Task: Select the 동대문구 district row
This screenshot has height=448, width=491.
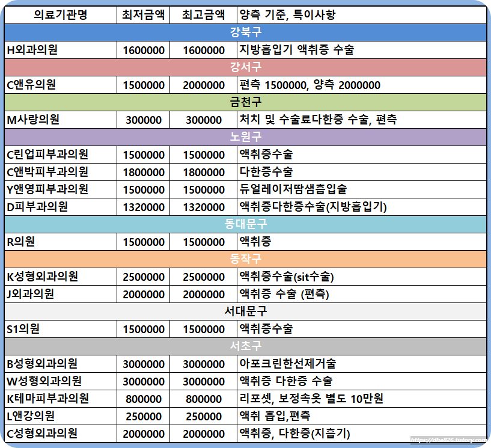Action: tap(245, 224)
